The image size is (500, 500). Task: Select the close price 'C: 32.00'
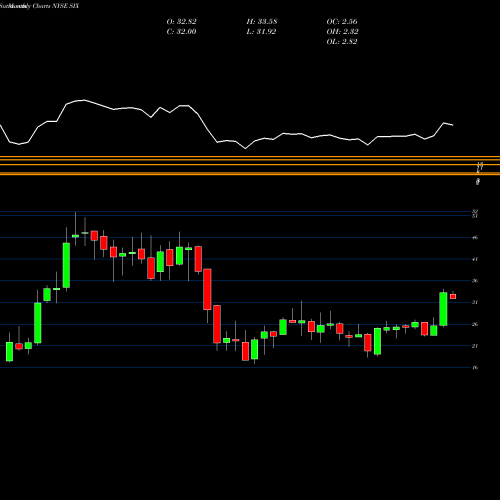click(181, 32)
